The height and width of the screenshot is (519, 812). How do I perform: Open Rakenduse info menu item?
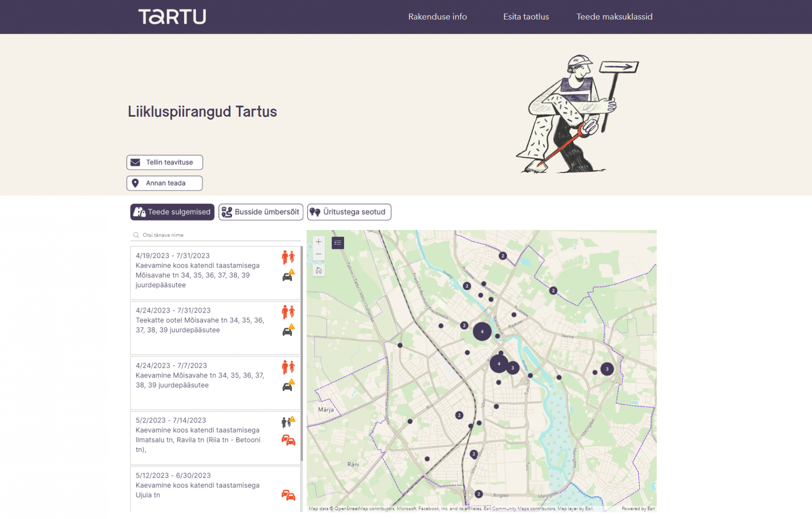437,17
